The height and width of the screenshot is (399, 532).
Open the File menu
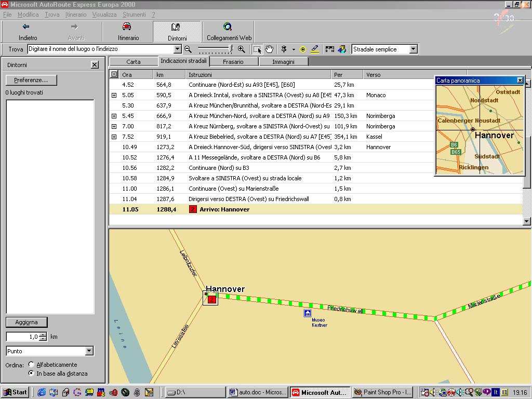pyautogui.click(x=7, y=15)
